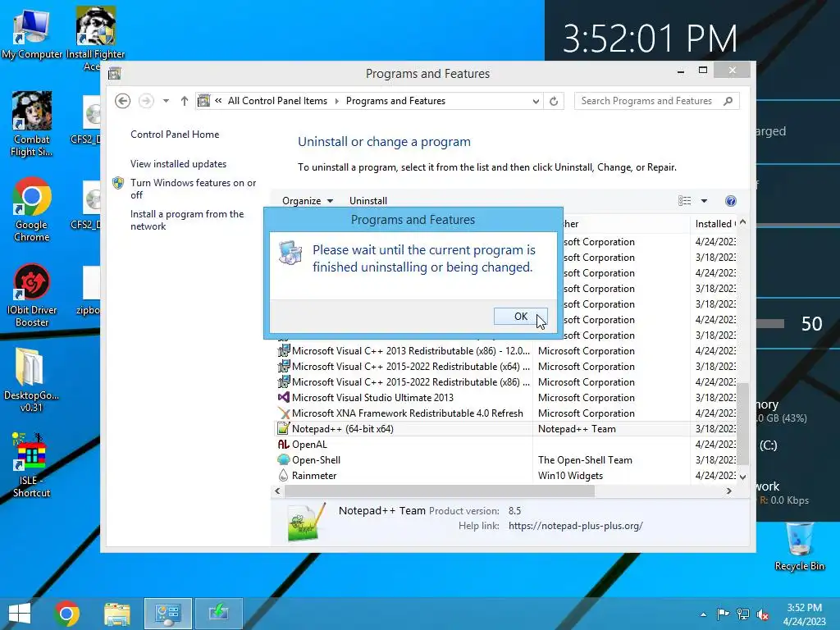
Task: Click the horizontal scrollbar thumb
Action: [x=440, y=491]
